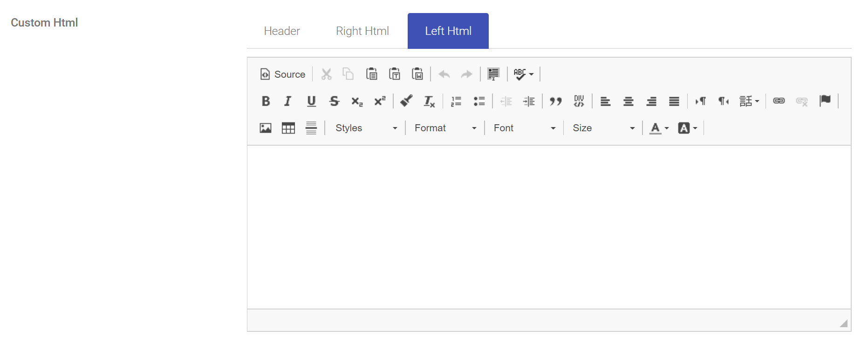Open the Size dropdown
The width and height of the screenshot is (868, 343).
(x=603, y=128)
